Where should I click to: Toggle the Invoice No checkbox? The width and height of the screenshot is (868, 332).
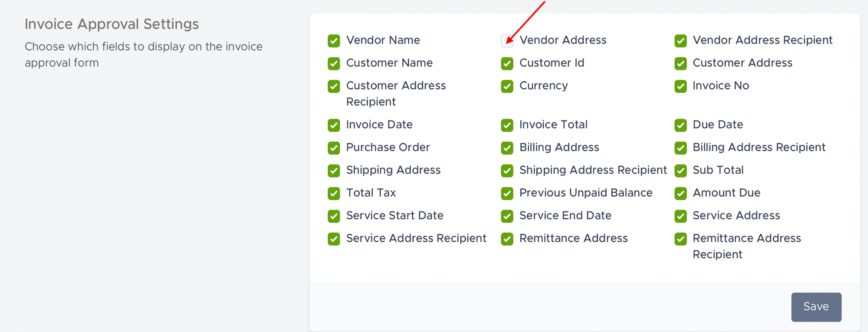[680, 86]
